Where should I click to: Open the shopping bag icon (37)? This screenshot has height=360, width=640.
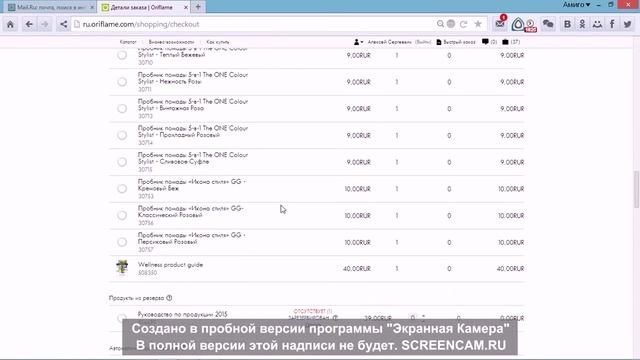tap(505, 42)
